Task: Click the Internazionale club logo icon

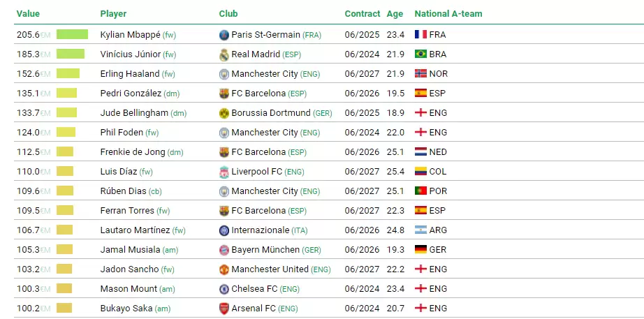Action: tap(224, 230)
